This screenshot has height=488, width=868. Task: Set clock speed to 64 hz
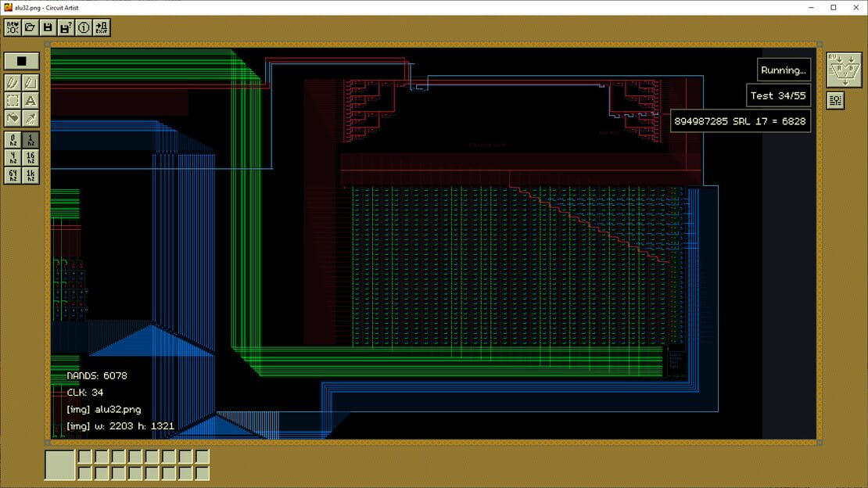coord(13,176)
